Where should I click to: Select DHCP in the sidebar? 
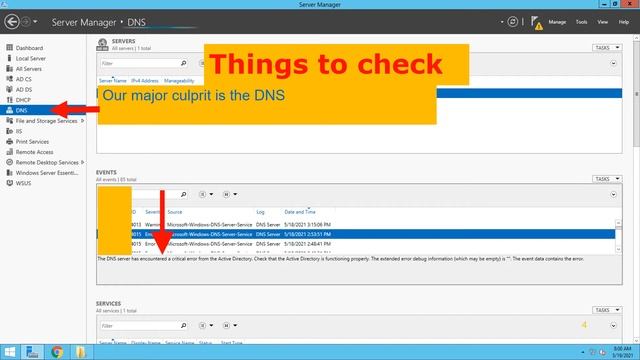23,100
